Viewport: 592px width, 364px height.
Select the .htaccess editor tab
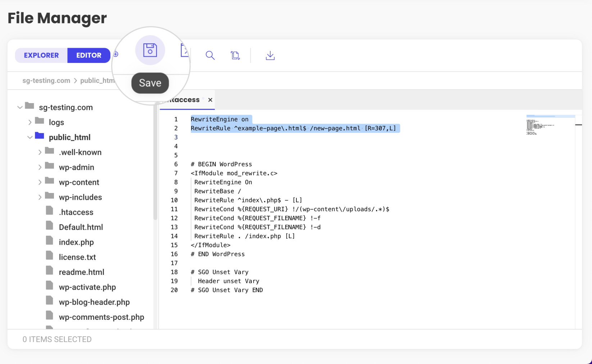click(187, 100)
